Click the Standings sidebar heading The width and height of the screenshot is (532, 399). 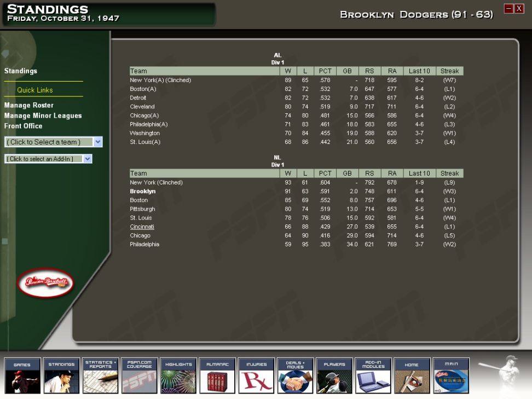click(21, 71)
